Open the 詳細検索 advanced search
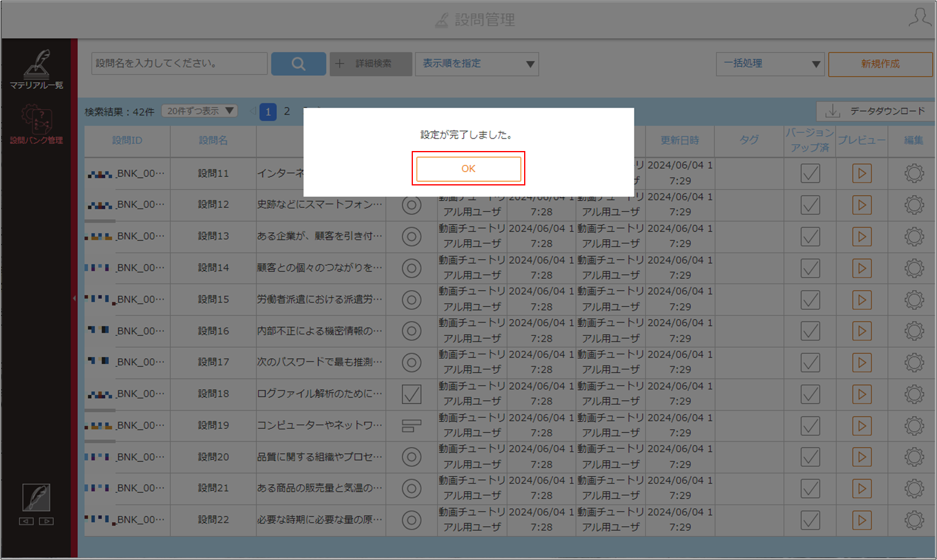Image resolution: width=937 pixels, height=560 pixels. (371, 63)
